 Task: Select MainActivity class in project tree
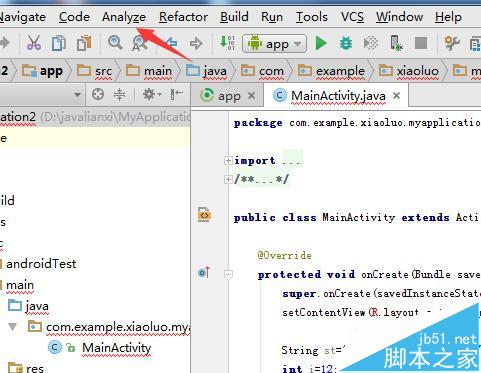(117, 348)
